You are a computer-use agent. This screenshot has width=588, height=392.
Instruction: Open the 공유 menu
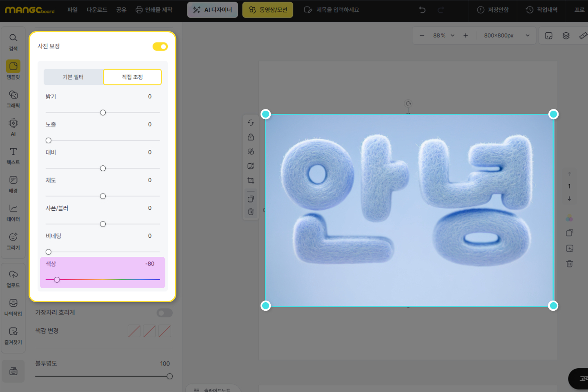121,10
